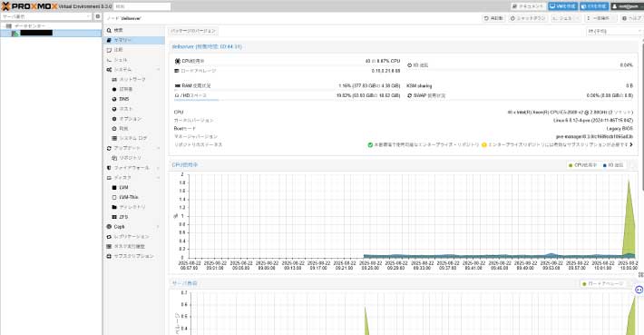Click the LVM-Thin outlined square icon

point(114,197)
